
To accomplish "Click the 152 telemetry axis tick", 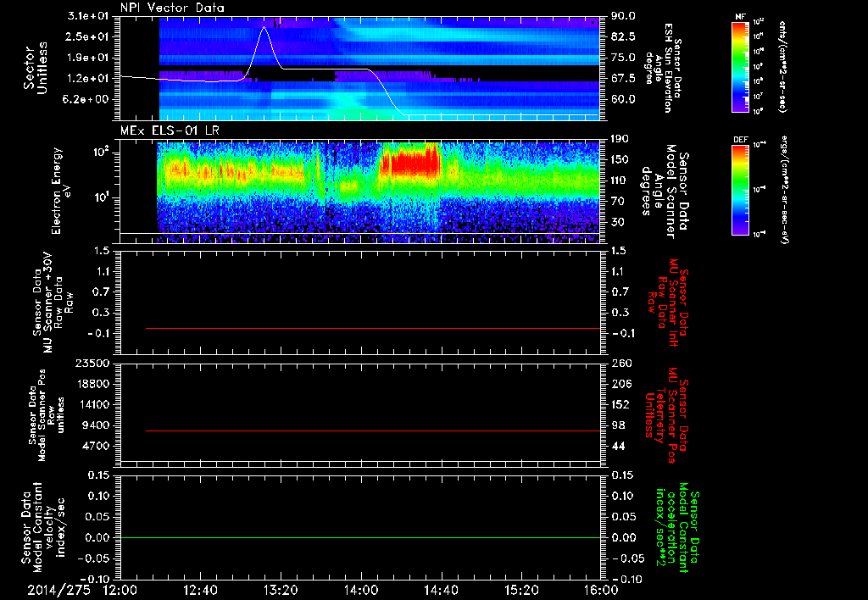I will 620,404.
